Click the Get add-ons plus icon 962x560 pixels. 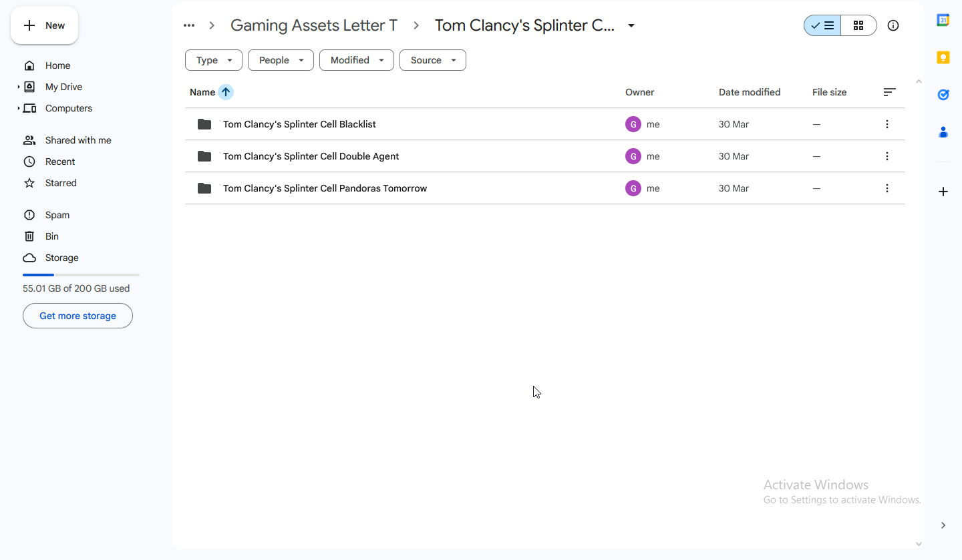(943, 192)
